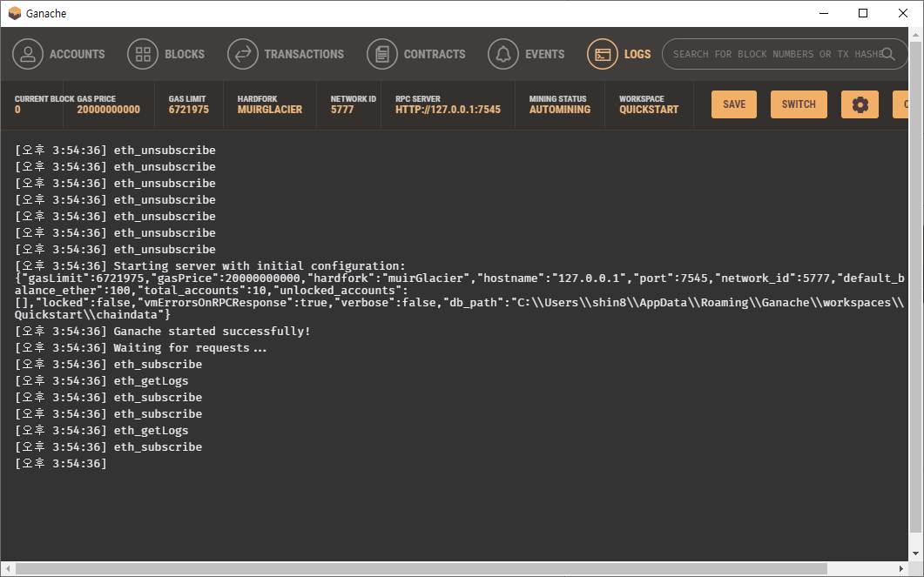Click the SWITCH workspace button
Image resolution: width=924 pixels, height=577 pixels.
click(x=799, y=104)
